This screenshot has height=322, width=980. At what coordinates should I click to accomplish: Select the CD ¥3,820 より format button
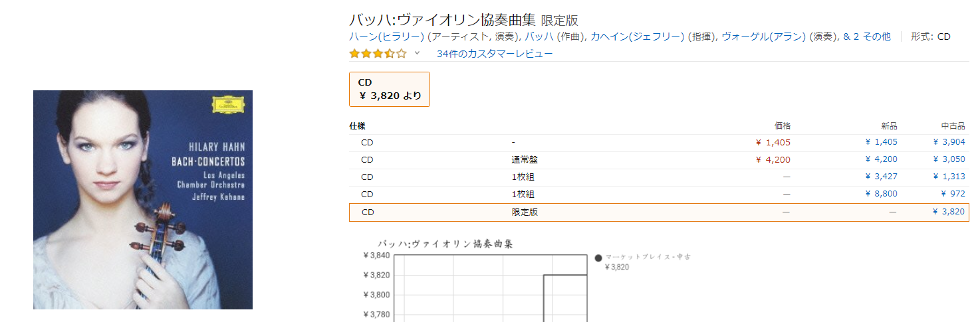(x=390, y=89)
